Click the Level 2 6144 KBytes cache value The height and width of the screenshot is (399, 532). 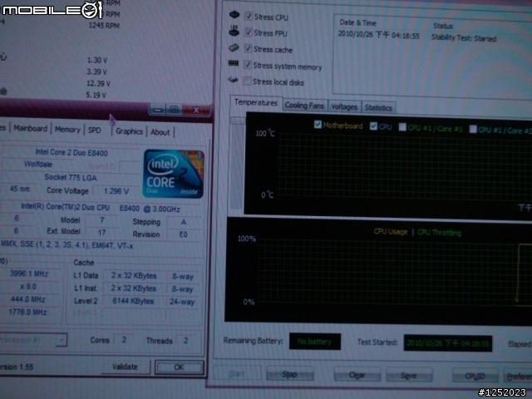(133, 301)
